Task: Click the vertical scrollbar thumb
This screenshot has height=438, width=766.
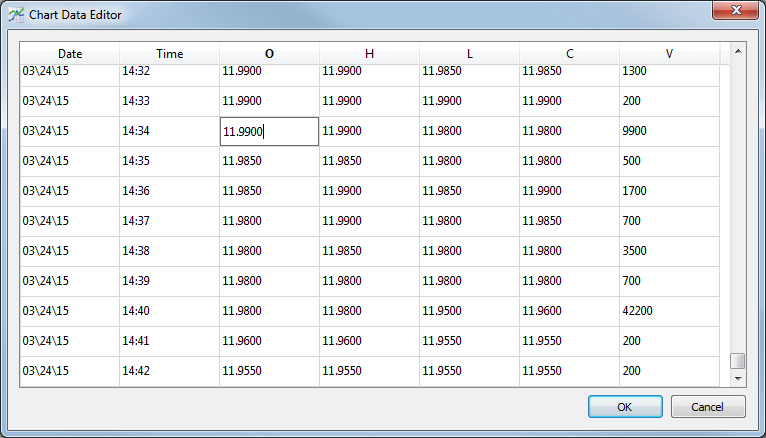Action: [x=738, y=361]
